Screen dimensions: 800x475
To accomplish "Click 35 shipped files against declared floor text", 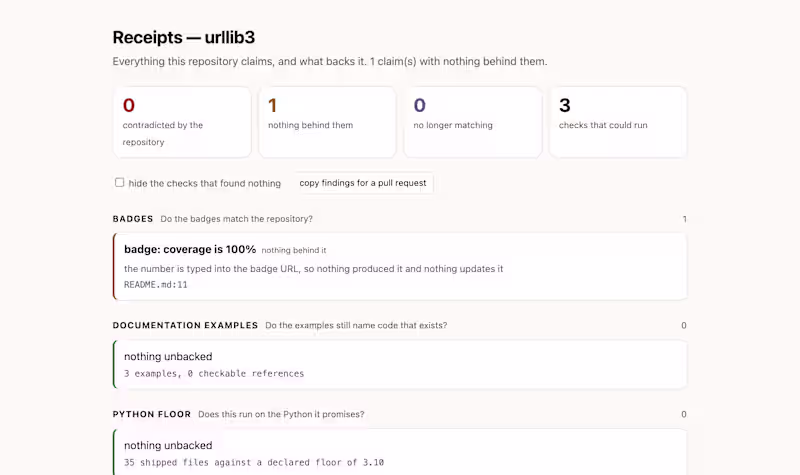I will coord(254,462).
